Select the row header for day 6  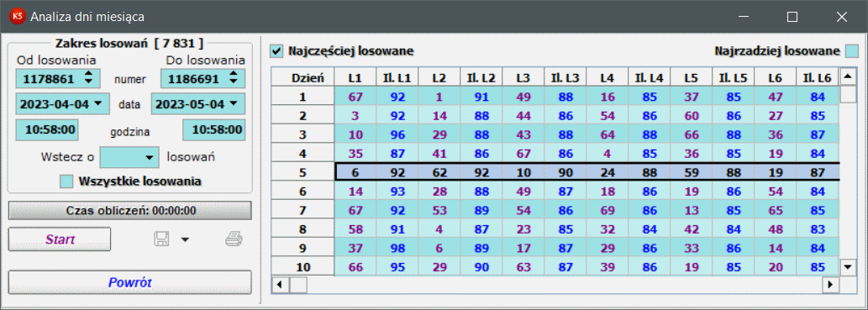(303, 191)
